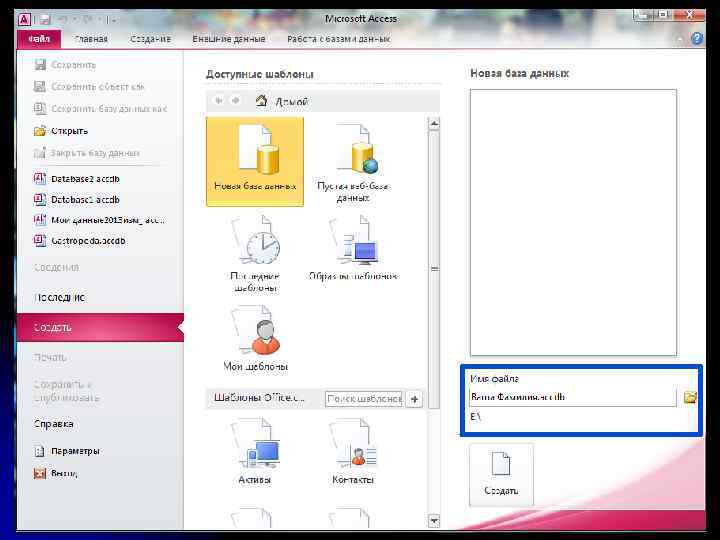Open the Файл backstage tab
The width and height of the screenshot is (720, 540).
(39, 39)
